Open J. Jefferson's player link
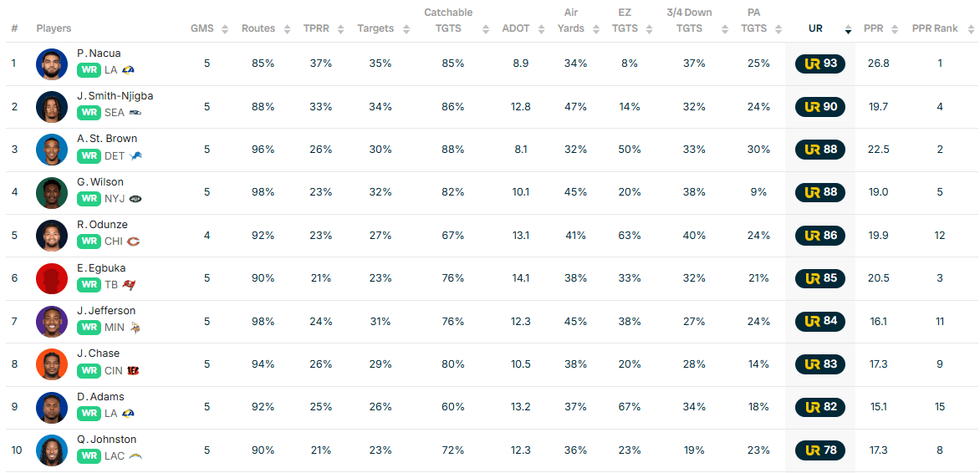This screenshot has height=473, width=980. (x=106, y=311)
